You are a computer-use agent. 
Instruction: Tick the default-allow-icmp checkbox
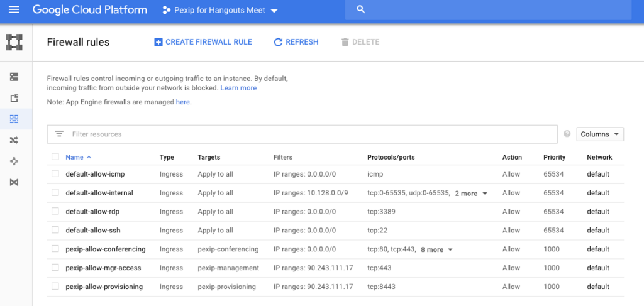55,174
